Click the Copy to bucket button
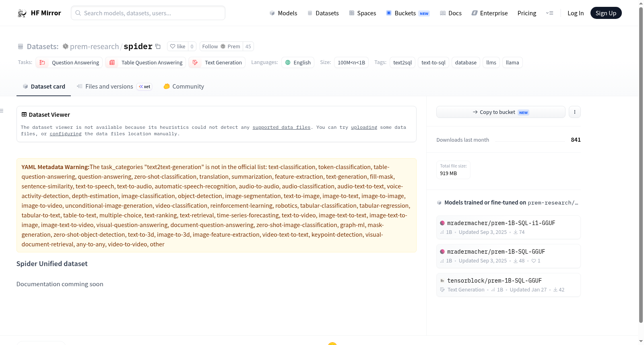Image resolution: width=644 pixels, height=345 pixels. [x=501, y=112]
